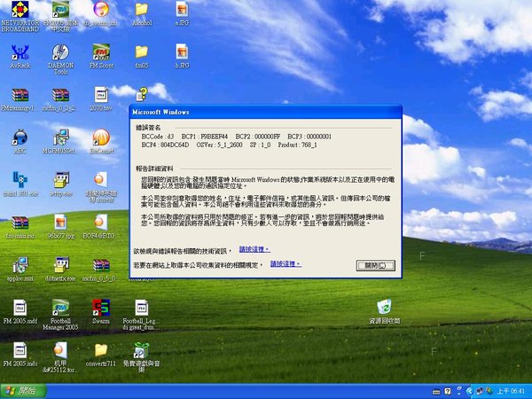Select the help file icon behind dialog
This screenshot has width=532, height=399.
[142, 94]
